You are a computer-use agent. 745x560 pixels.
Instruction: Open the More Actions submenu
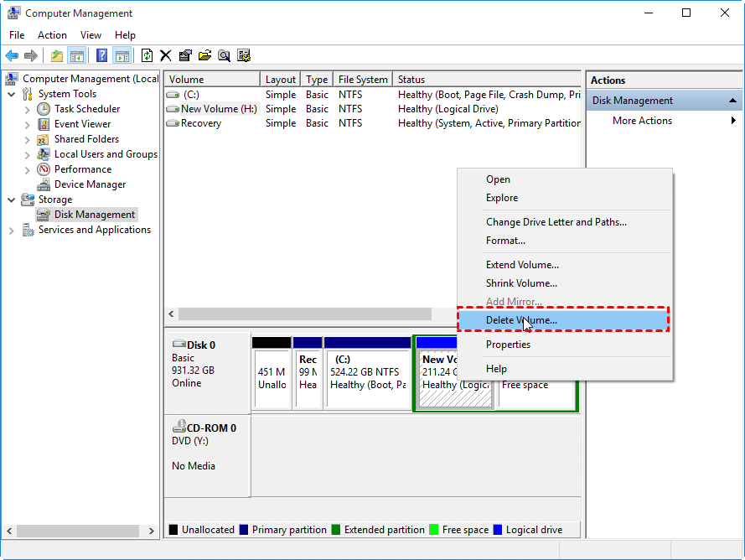point(665,121)
